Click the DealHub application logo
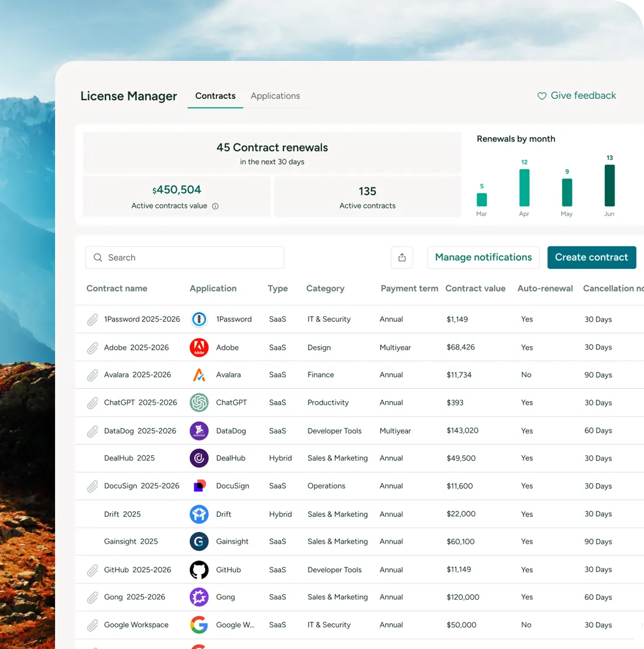Screen dimensions: 644x649 click(x=199, y=458)
